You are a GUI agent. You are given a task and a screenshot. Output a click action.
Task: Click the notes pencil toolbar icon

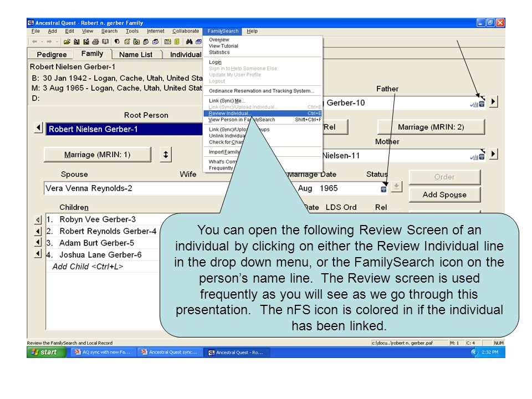[127, 42]
